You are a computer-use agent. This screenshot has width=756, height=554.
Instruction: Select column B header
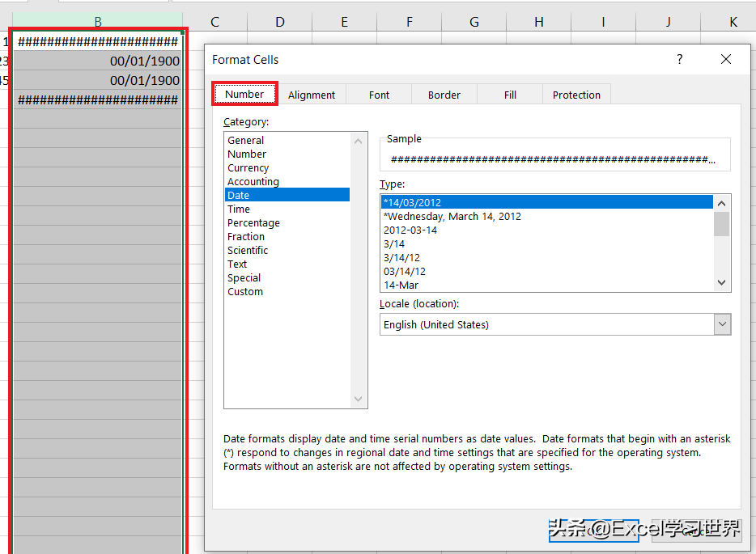tap(98, 22)
